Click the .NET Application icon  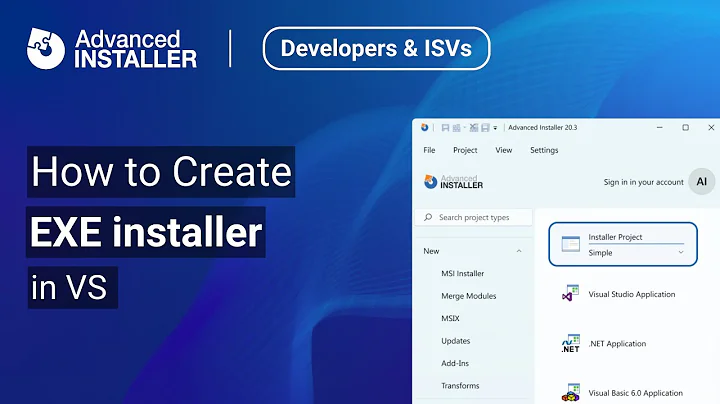click(571, 344)
